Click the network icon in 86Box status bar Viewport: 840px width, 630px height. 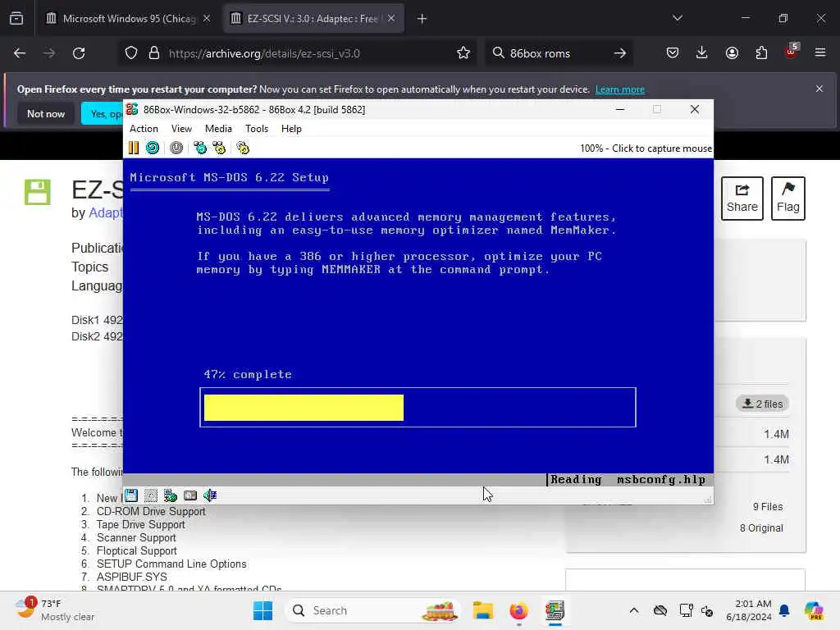171,495
